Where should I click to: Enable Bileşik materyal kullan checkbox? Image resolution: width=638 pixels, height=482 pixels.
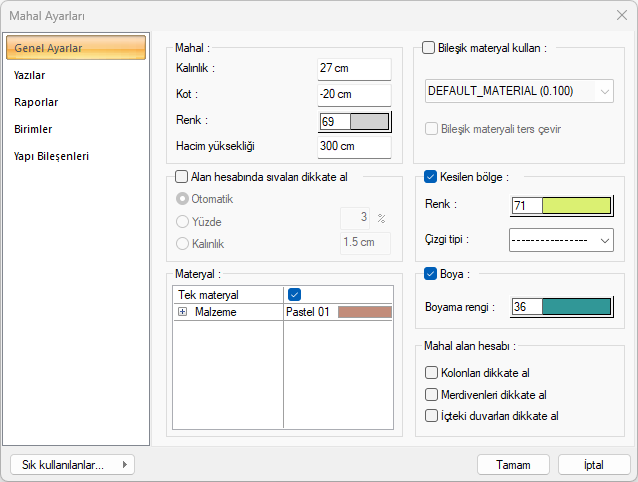[430, 47]
